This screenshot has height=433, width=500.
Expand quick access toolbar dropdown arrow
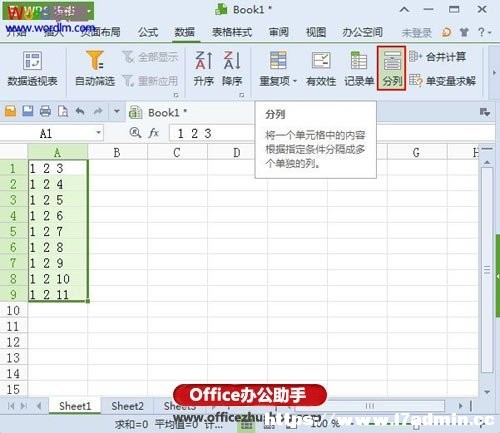pos(117,111)
